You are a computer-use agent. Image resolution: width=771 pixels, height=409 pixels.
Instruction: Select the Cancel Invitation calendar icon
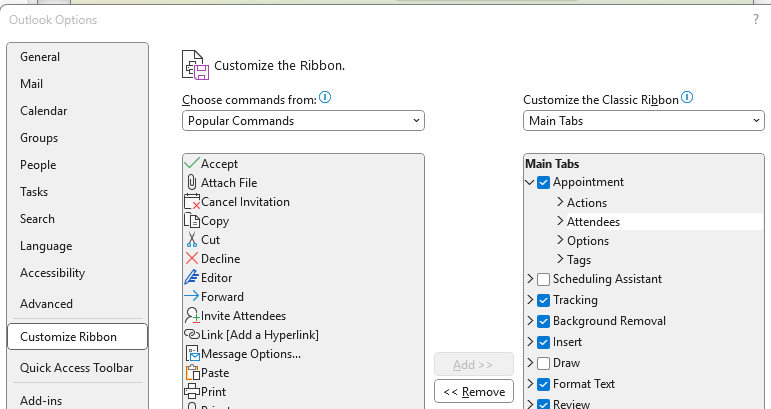coord(192,202)
